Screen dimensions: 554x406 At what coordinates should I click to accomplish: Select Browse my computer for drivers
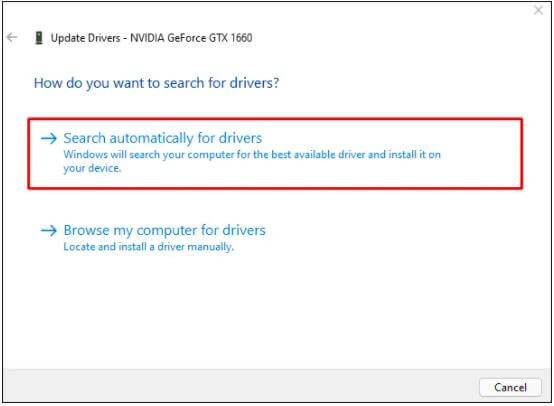165,230
